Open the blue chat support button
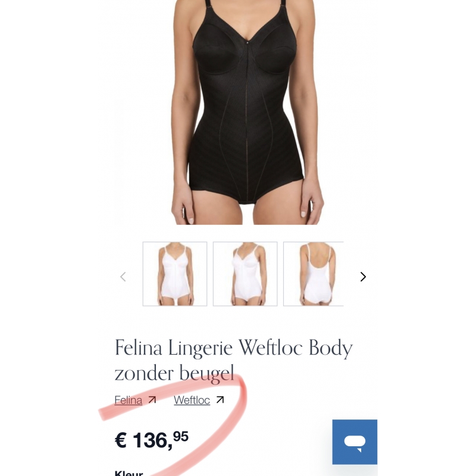Screen dimensions: 476x476 pyautogui.click(x=355, y=441)
